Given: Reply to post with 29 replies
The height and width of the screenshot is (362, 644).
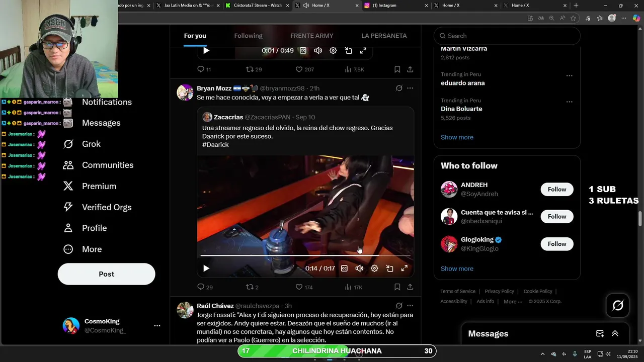Looking at the screenshot, I should tap(205, 287).
